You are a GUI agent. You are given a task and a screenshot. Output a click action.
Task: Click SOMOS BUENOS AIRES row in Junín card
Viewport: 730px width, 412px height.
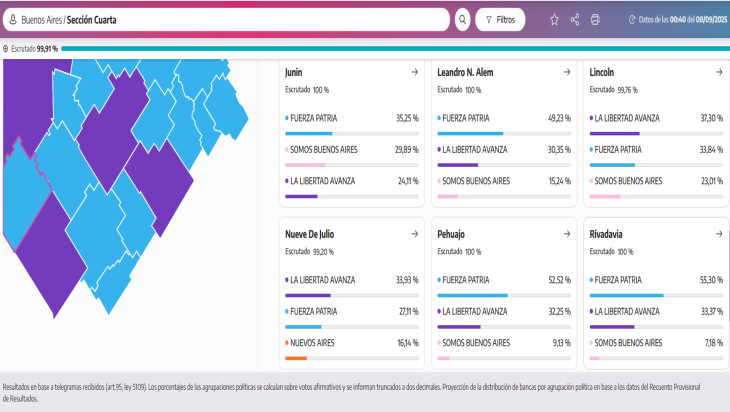click(352, 149)
